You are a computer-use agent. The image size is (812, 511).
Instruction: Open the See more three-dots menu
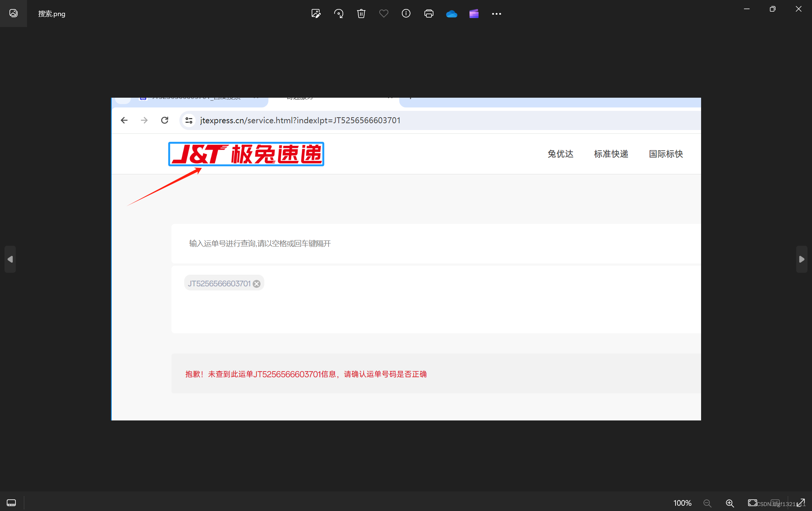pyautogui.click(x=497, y=14)
